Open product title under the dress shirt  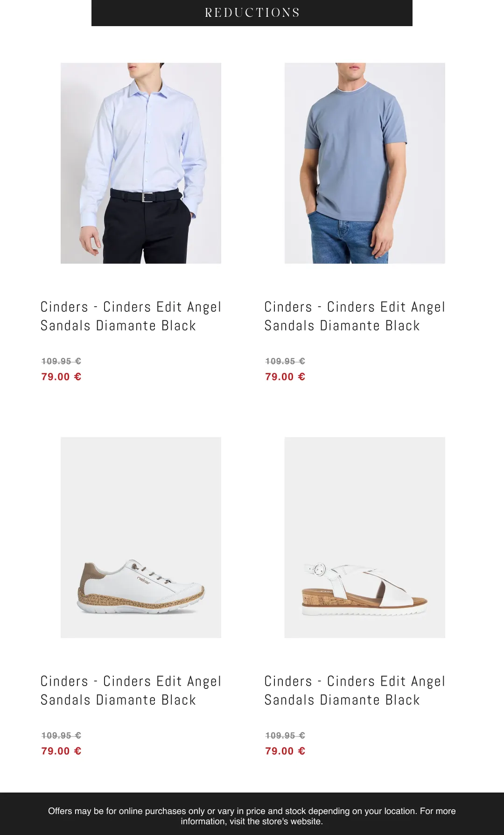pos(131,316)
